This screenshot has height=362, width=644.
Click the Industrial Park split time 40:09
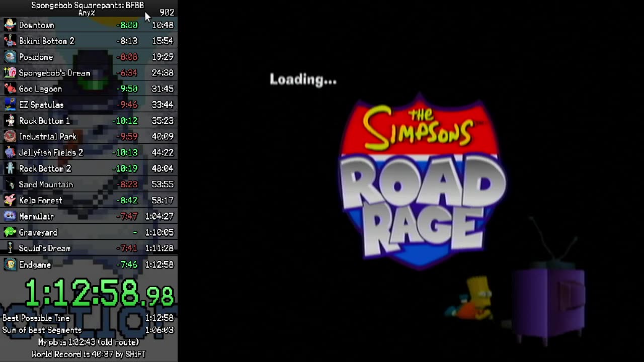point(163,136)
